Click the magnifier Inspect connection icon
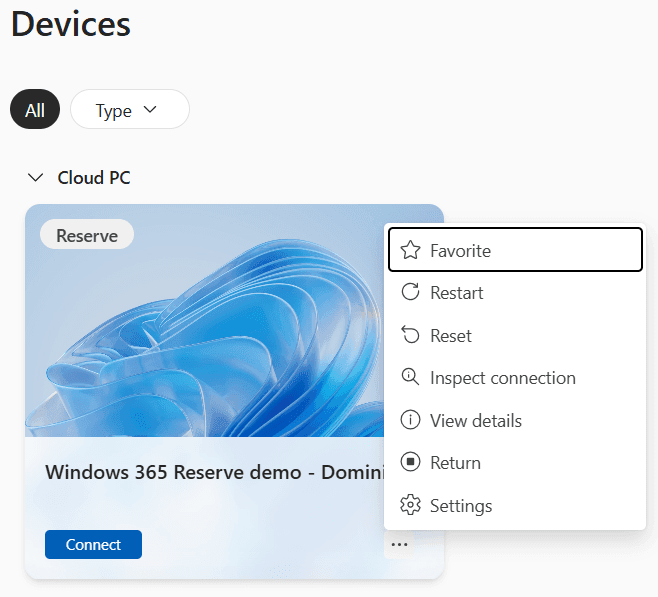This screenshot has height=597, width=658. coord(409,378)
